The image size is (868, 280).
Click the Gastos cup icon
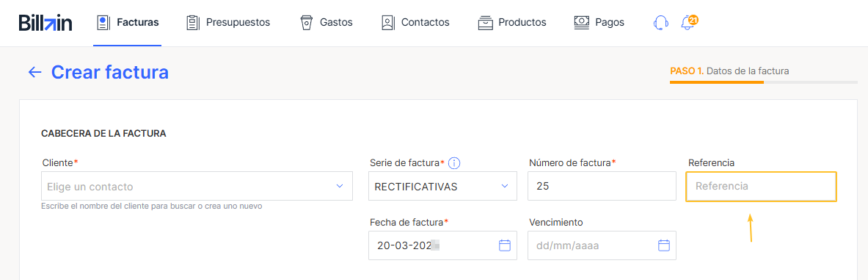point(306,23)
